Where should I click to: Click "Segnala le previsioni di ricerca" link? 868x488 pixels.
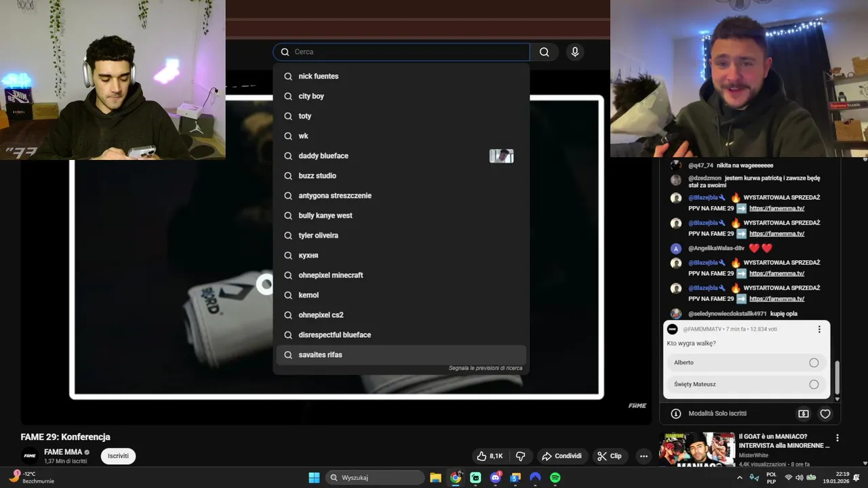click(x=486, y=368)
